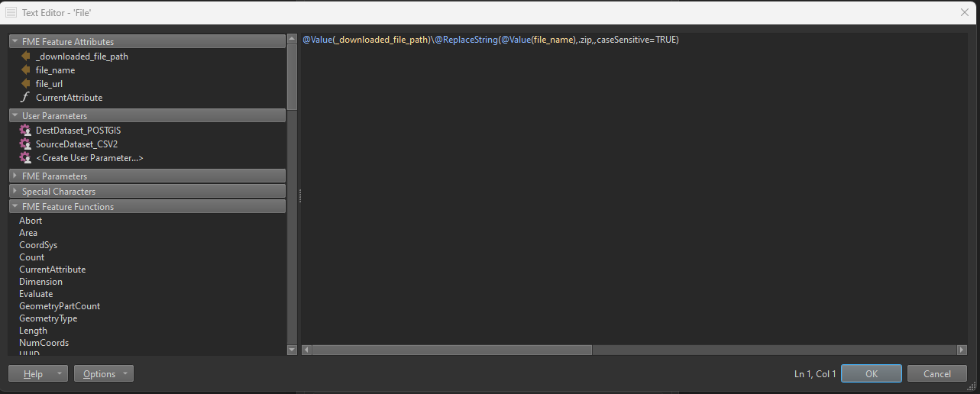Select the GeometryType function
980x394 pixels.
[48, 318]
